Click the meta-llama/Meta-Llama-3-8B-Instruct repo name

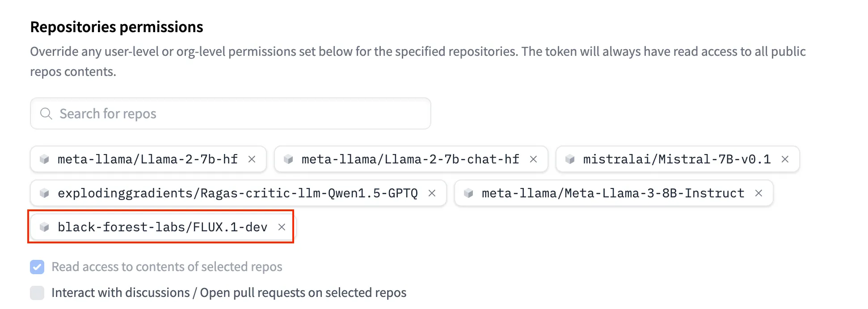613,193
